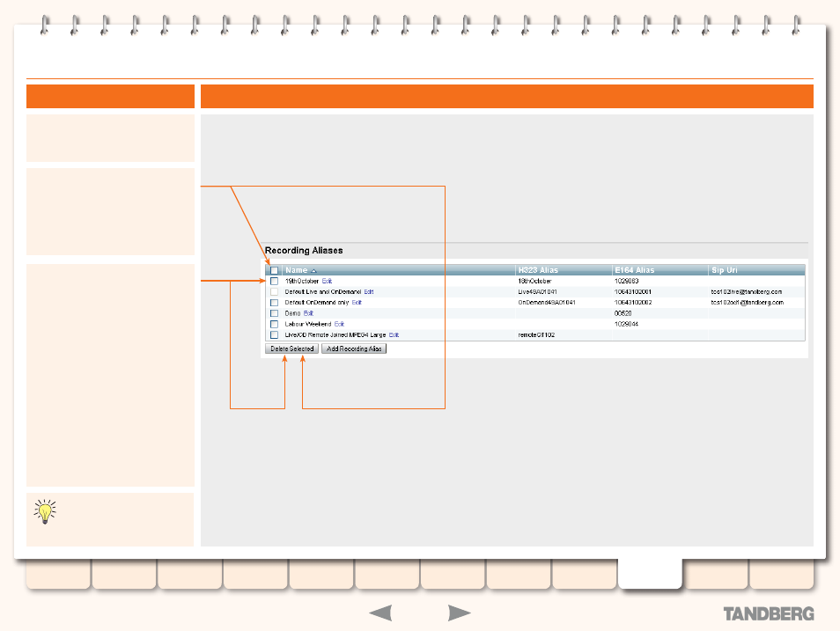This screenshot has height=631, width=840.
Task: Select E164 alias value 10643102001
Action: click(633, 292)
